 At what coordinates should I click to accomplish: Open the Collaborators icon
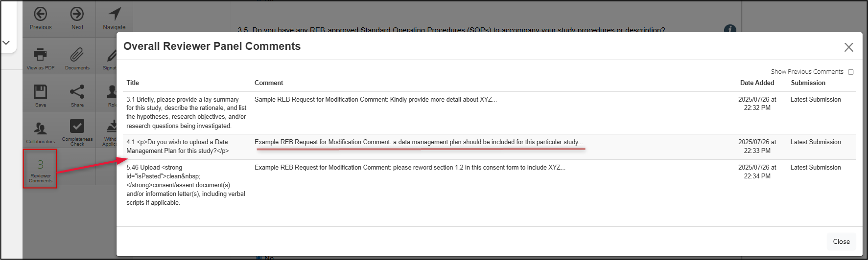41,129
